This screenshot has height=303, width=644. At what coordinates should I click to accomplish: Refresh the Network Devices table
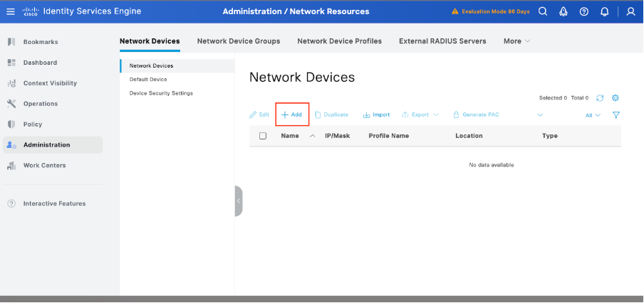click(x=600, y=98)
